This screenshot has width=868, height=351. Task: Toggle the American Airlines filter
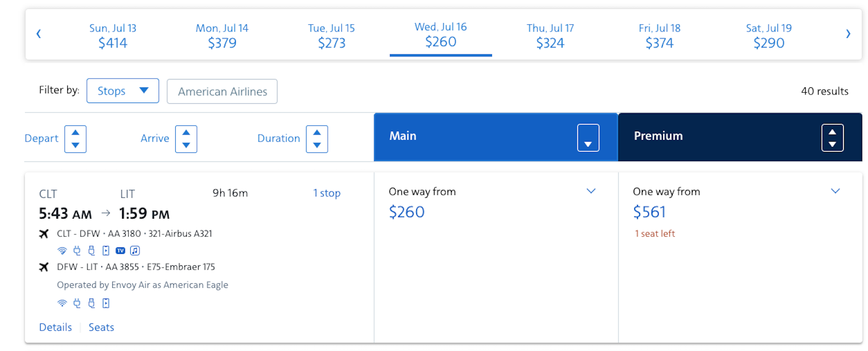pos(222,91)
